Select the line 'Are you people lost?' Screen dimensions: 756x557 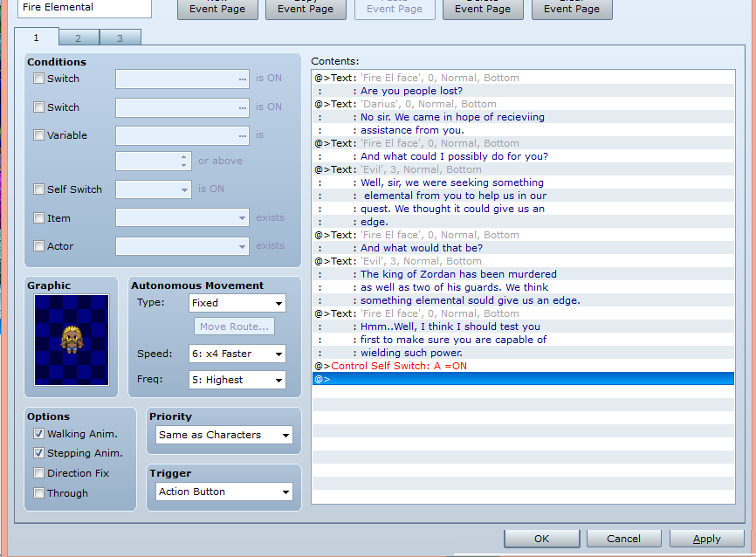(523, 91)
